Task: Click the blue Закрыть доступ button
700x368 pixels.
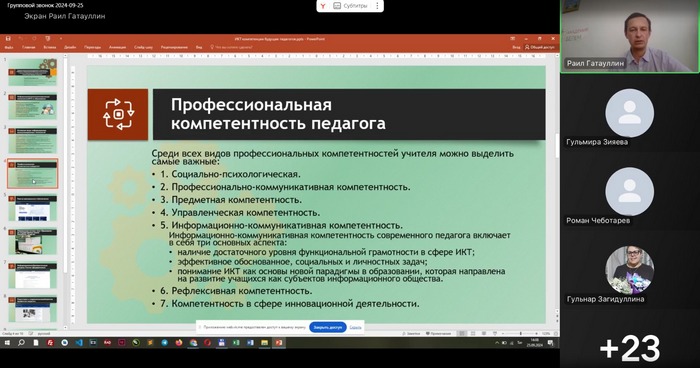Action: (328, 327)
